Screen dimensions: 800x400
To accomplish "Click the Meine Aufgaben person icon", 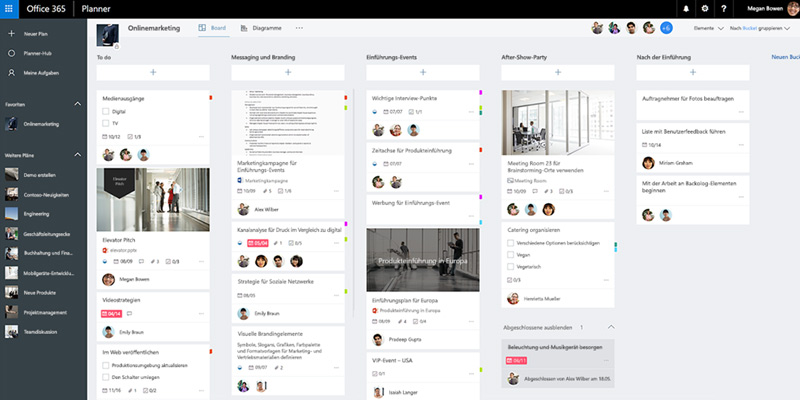I will (11, 72).
